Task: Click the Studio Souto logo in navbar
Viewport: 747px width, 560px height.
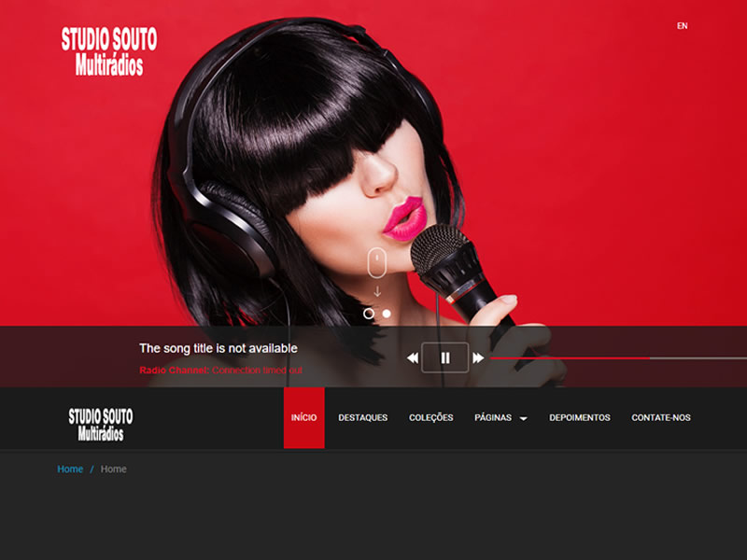Action: click(x=101, y=424)
